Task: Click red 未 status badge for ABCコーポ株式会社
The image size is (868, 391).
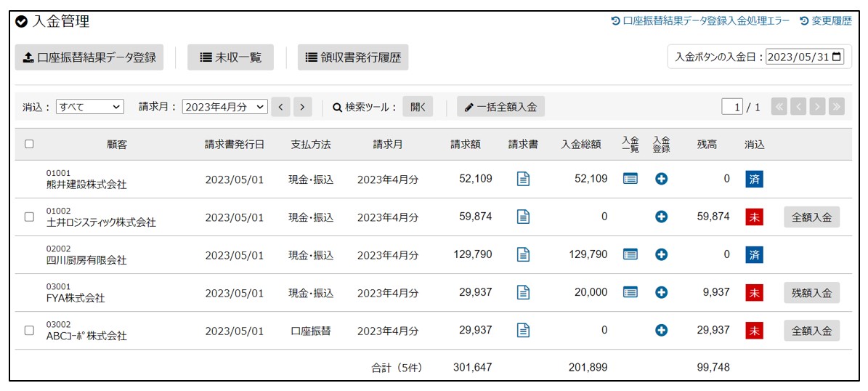Action: click(x=755, y=331)
